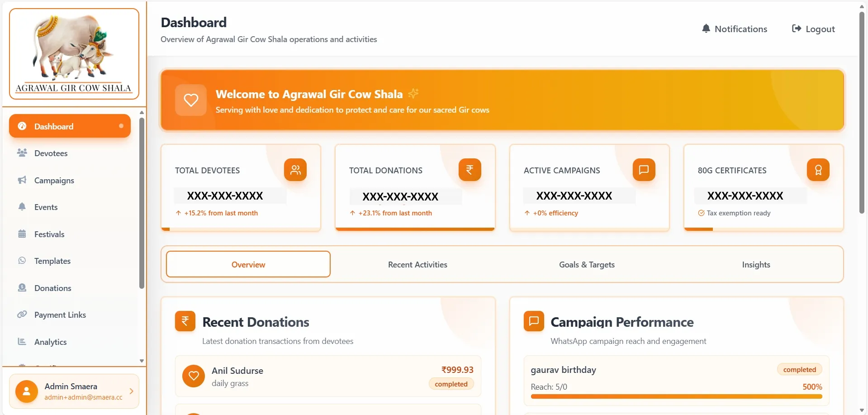Click the Campaigns megaphone icon
This screenshot has height=415, width=868.
pos(22,180)
